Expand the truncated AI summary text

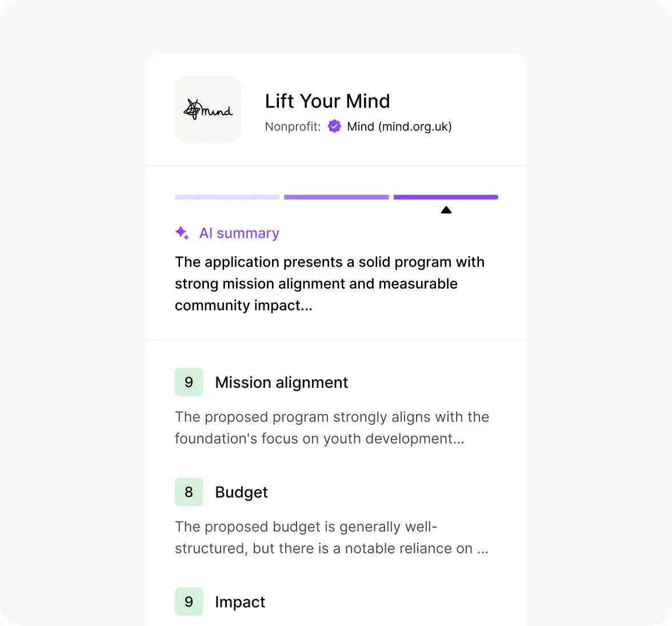(329, 284)
